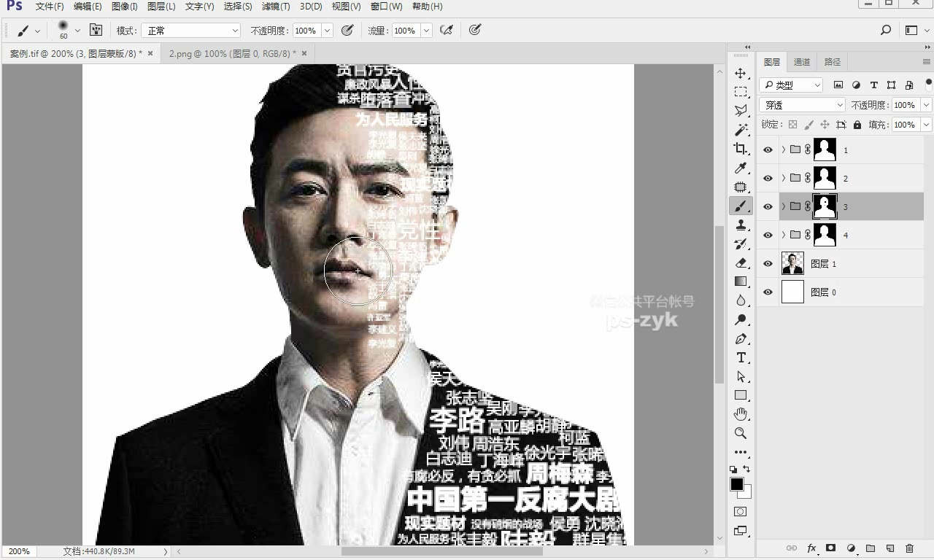The image size is (934, 560).
Task: Select the Zoom tool
Action: [741, 433]
